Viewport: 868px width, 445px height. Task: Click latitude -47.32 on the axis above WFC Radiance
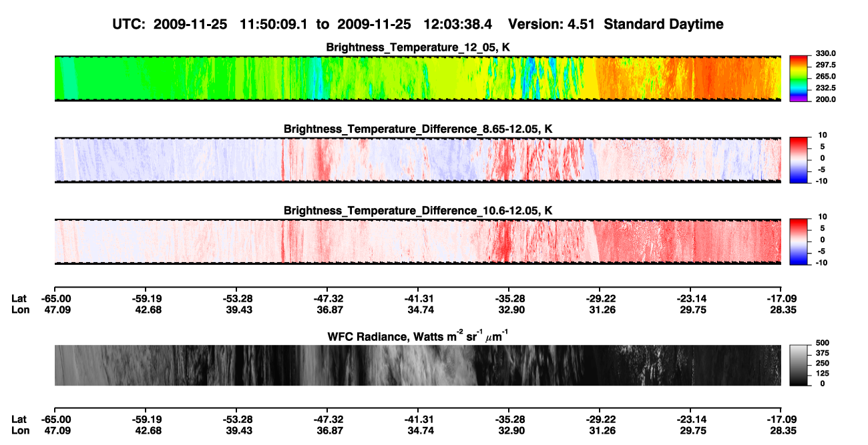(x=327, y=298)
